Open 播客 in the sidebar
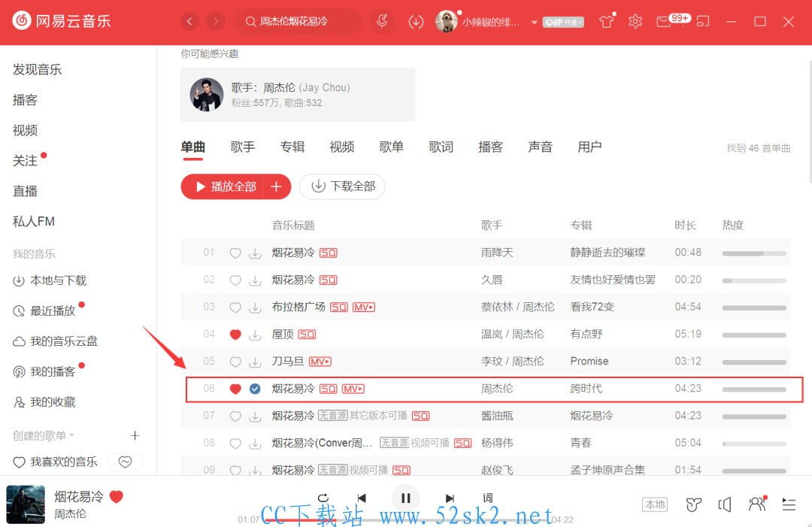The image size is (812, 527). (x=25, y=100)
